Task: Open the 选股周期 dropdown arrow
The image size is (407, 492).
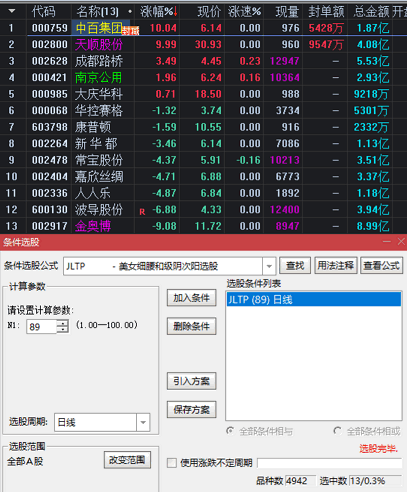Action: pyautogui.click(x=143, y=422)
